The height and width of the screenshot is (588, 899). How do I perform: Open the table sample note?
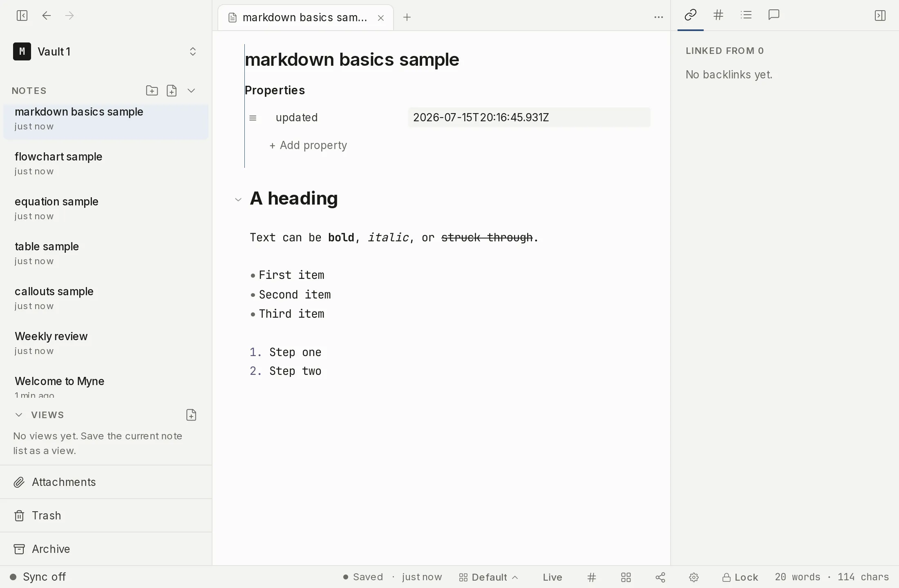point(106,253)
